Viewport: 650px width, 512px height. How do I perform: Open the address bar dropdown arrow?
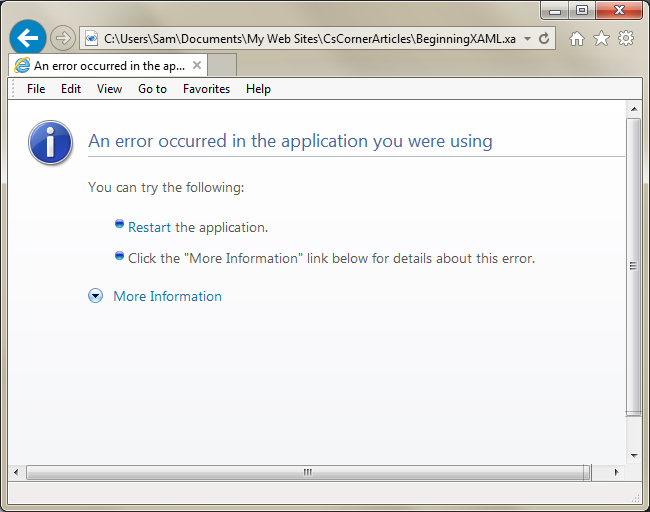tap(527, 38)
